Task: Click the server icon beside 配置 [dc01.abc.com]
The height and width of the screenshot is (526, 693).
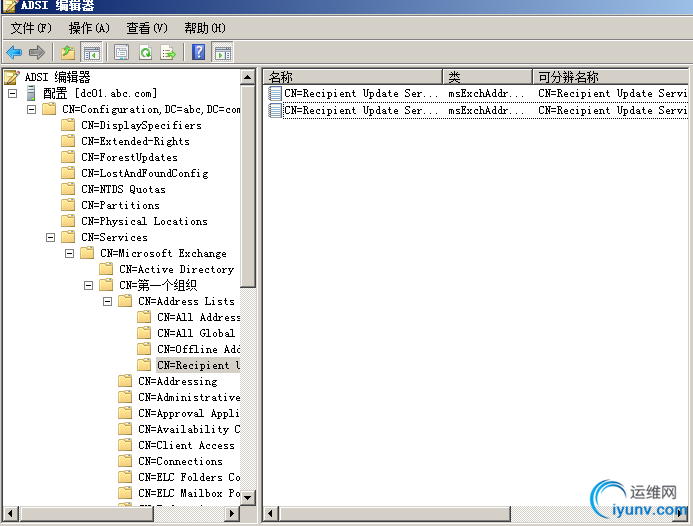Action: coord(31,93)
